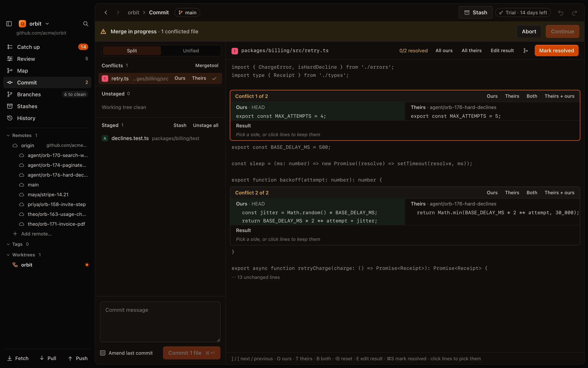This screenshot has width=588, height=368.
Task: Click Unstage all in the Staged header
Action: (206, 125)
